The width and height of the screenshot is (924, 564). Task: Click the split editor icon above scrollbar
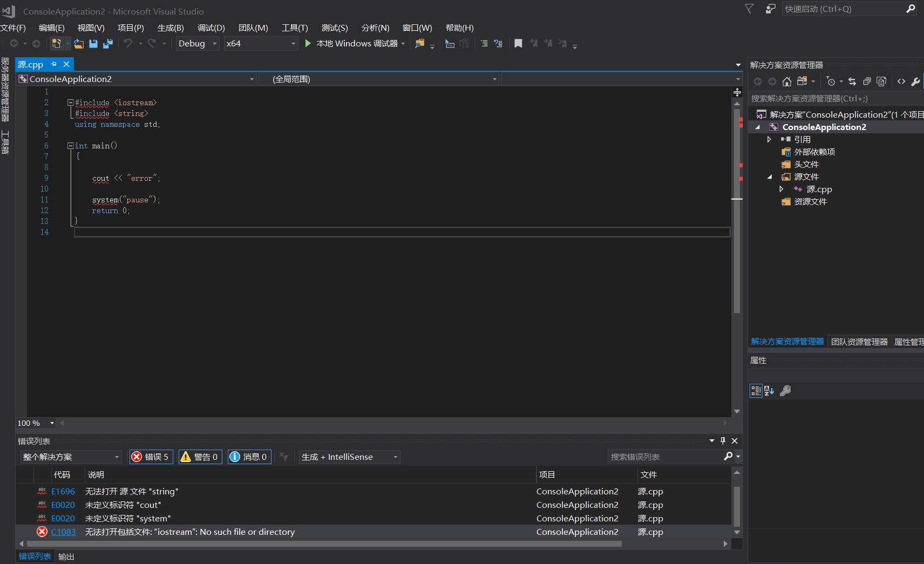click(x=737, y=92)
